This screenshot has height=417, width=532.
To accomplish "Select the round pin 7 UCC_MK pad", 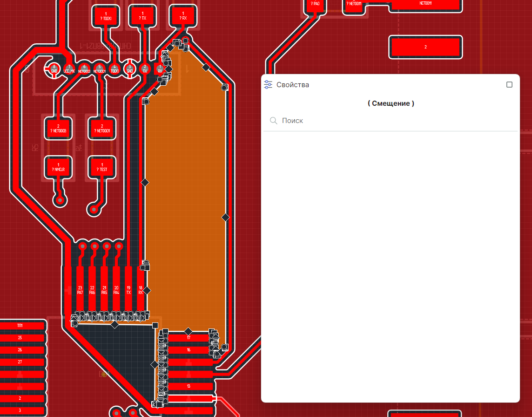I will (x=69, y=69).
